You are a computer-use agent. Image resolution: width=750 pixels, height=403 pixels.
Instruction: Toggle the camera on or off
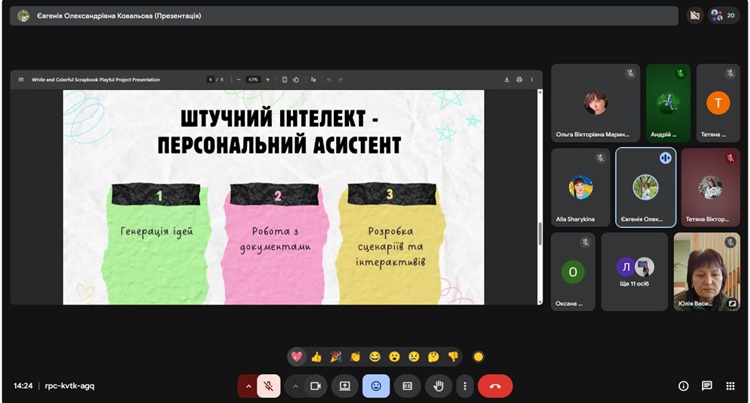click(x=315, y=385)
